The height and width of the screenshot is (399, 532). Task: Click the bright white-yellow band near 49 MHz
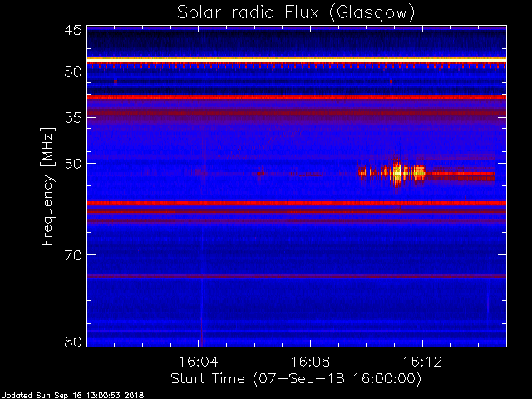pyautogui.click(x=297, y=60)
